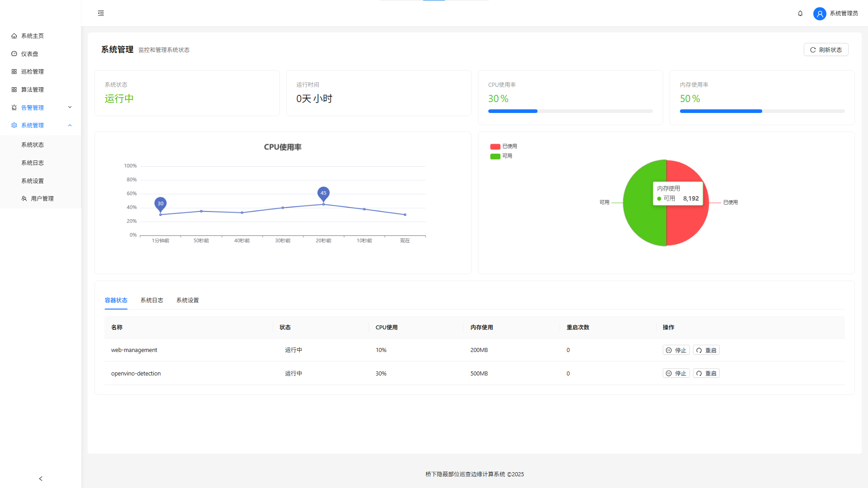Click the 系统管理 gear icon
This screenshot has height=488, width=868.
14,125
